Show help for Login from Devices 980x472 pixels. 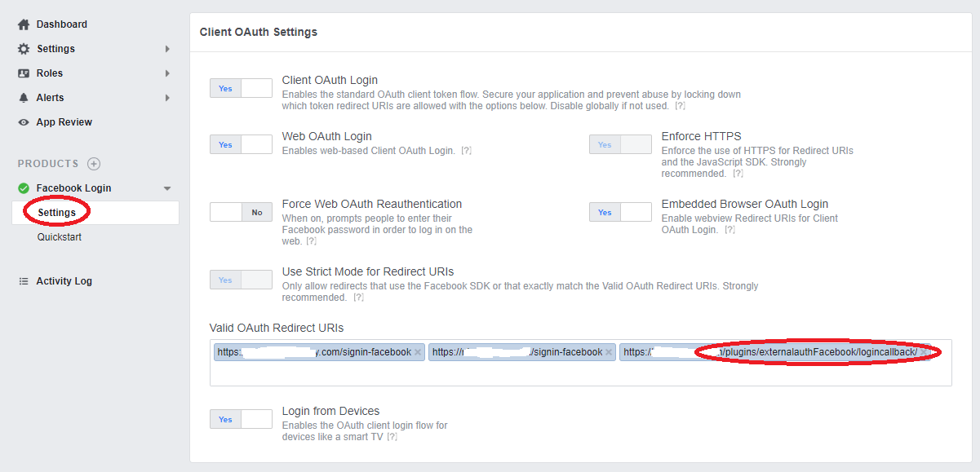point(392,437)
